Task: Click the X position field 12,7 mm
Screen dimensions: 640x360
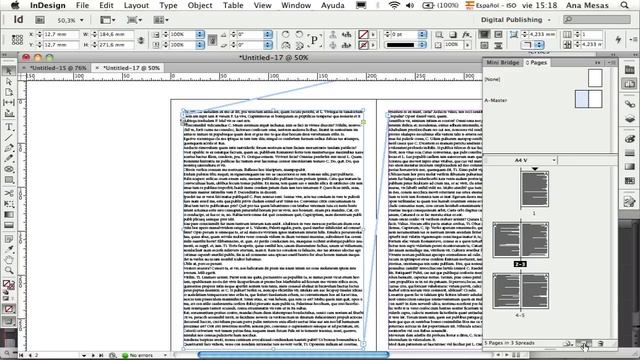Action: click(60, 34)
